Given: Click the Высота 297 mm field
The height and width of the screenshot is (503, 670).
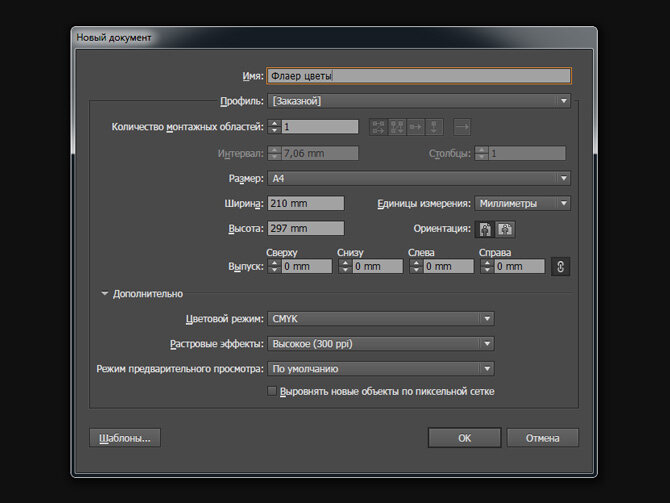Looking at the screenshot, I should coord(306,229).
